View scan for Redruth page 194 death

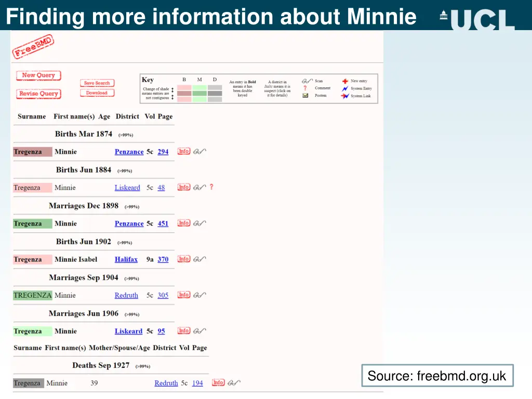[x=234, y=383]
